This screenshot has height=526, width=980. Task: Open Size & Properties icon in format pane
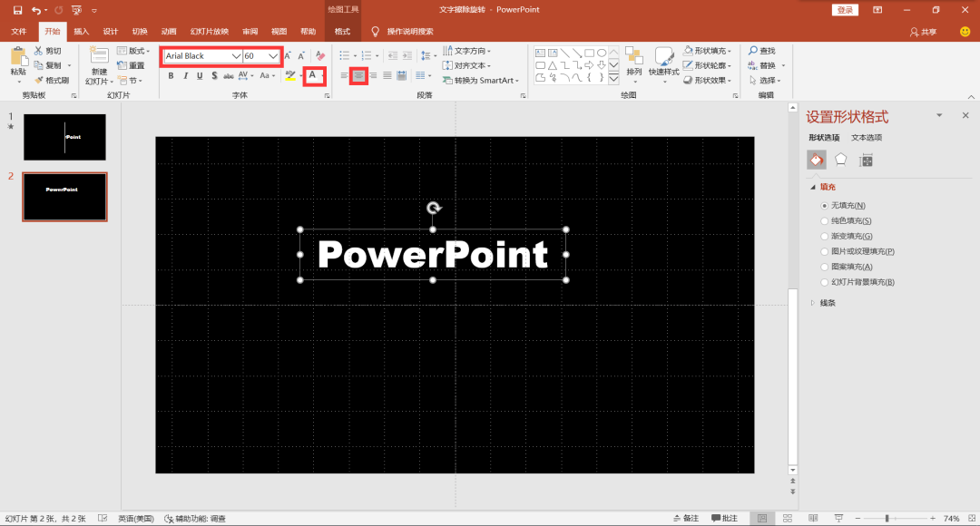click(x=866, y=160)
